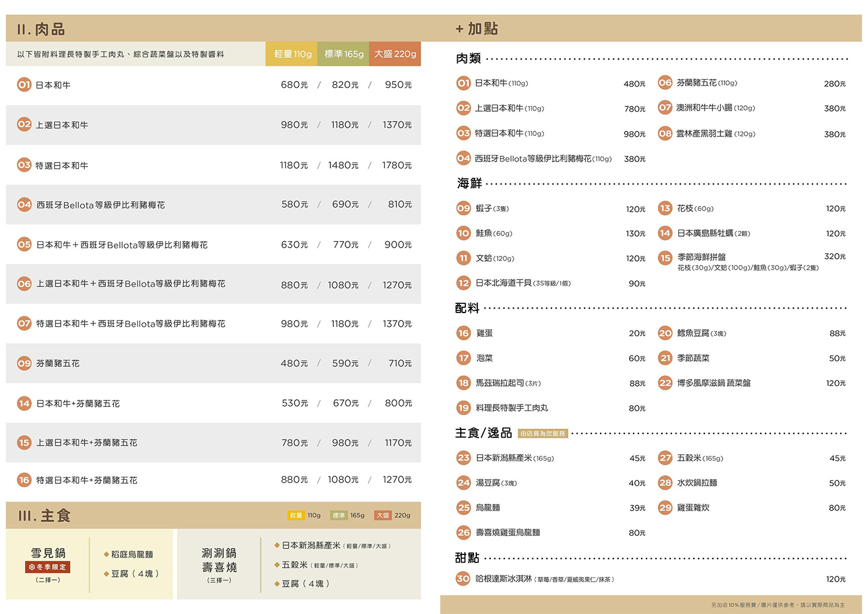
Task: Click the 08 badge beside 雲林產黑羽土雞(120g)
Action: click(665, 134)
